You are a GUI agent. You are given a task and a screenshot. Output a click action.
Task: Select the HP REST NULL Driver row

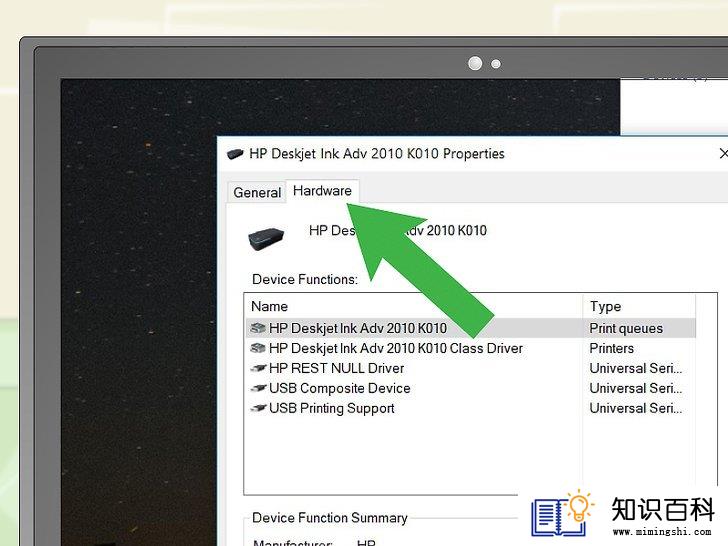(x=470, y=368)
